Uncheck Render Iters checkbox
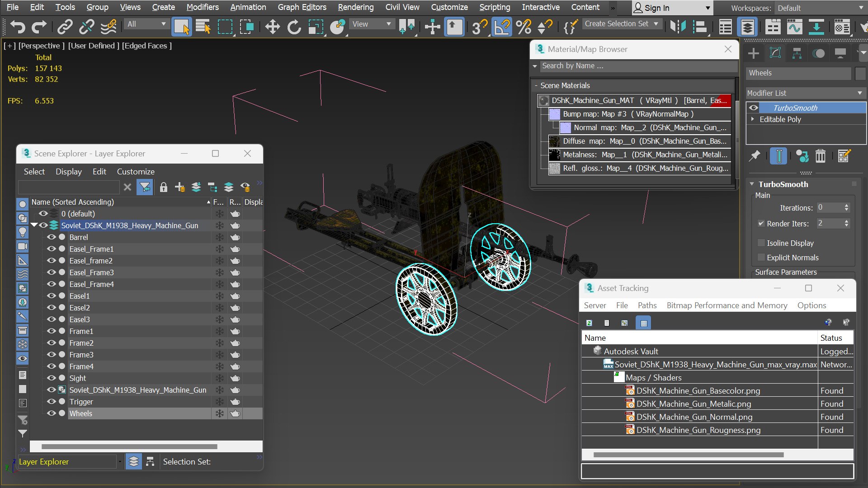 click(761, 224)
